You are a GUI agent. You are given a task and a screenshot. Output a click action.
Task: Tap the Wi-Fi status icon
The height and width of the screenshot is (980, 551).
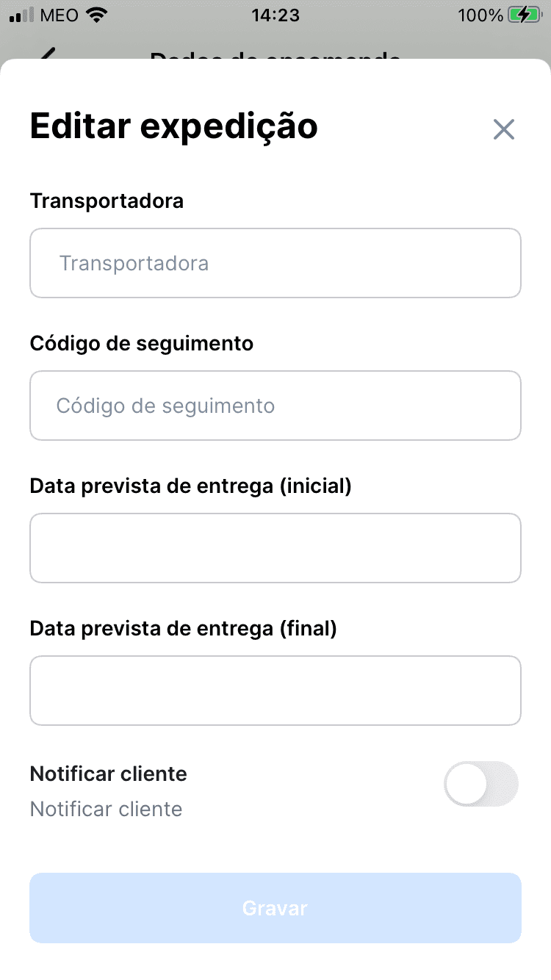click(x=96, y=15)
